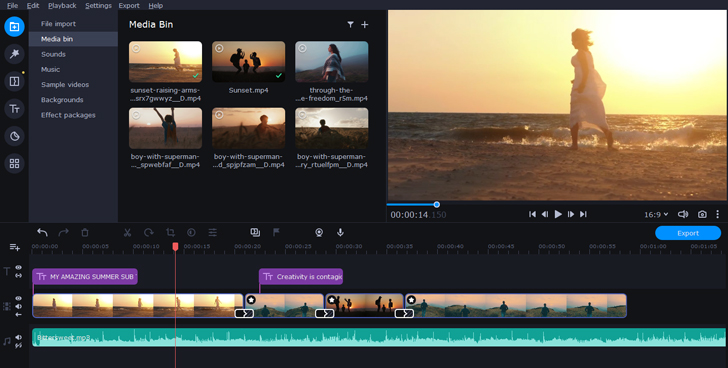Toggle link on the audio track
This screenshot has width=728, height=368.
coord(19,345)
